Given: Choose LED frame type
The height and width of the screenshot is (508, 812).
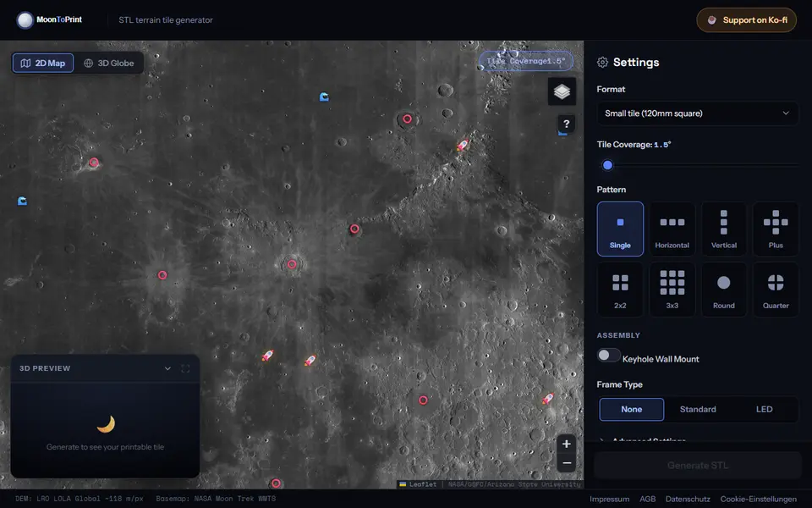Looking at the screenshot, I should coord(764,410).
